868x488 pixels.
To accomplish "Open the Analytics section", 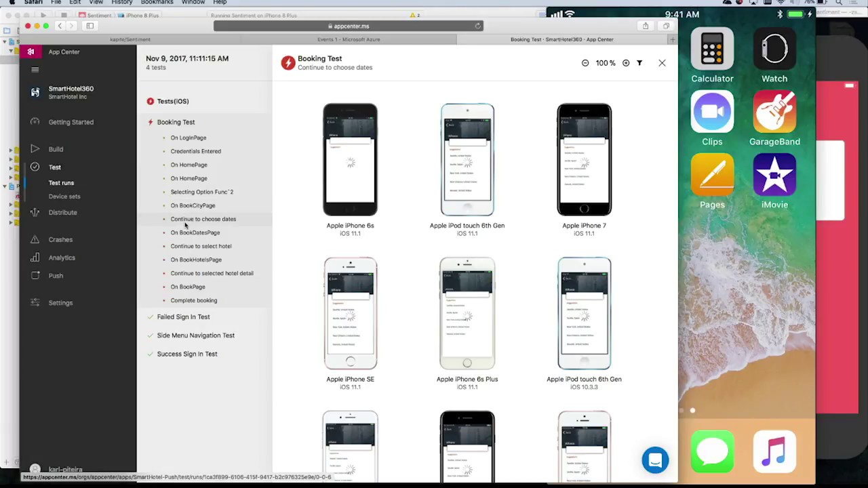I will point(62,258).
